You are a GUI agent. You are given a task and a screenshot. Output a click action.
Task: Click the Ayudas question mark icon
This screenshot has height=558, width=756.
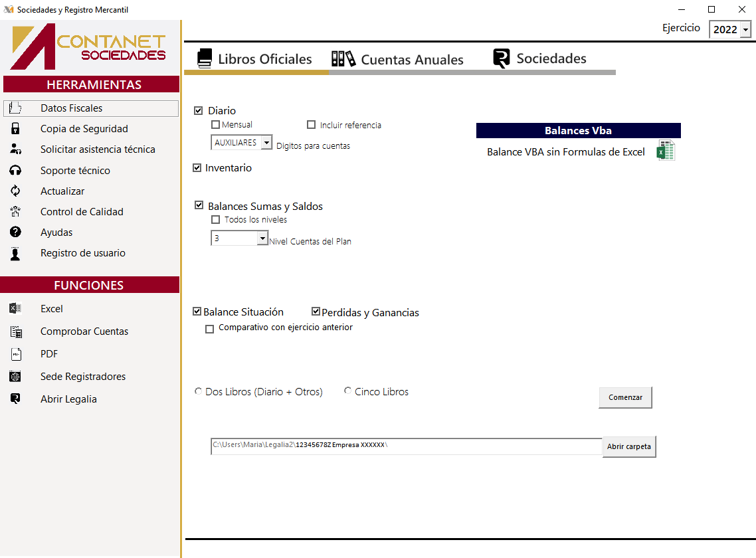(15, 232)
